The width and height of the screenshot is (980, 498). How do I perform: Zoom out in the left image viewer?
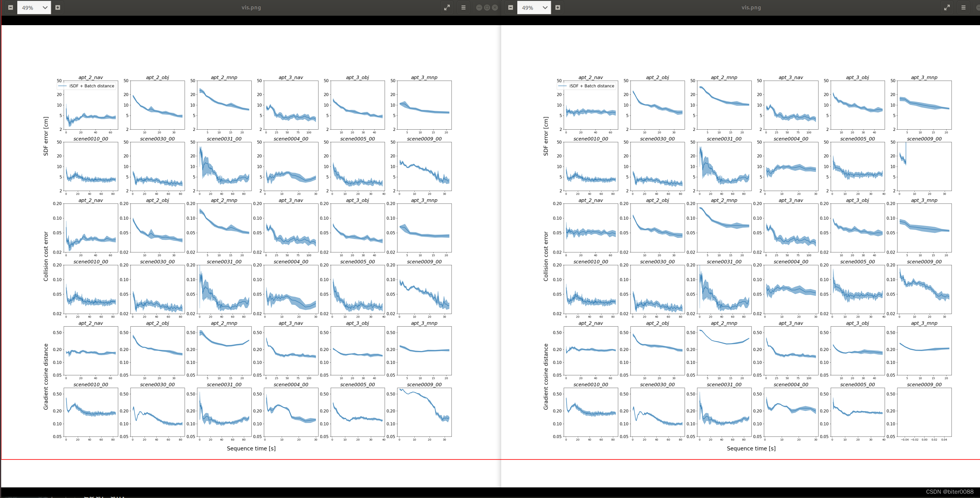tap(11, 7)
